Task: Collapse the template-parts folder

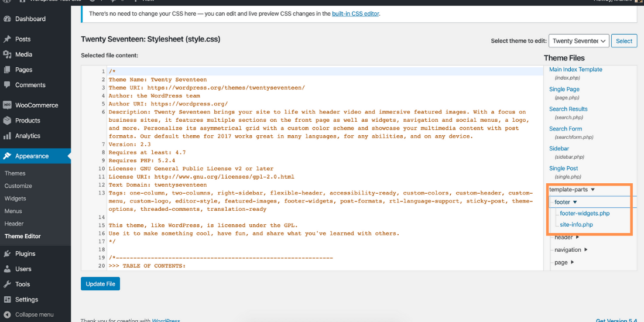Action: [572, 190]
